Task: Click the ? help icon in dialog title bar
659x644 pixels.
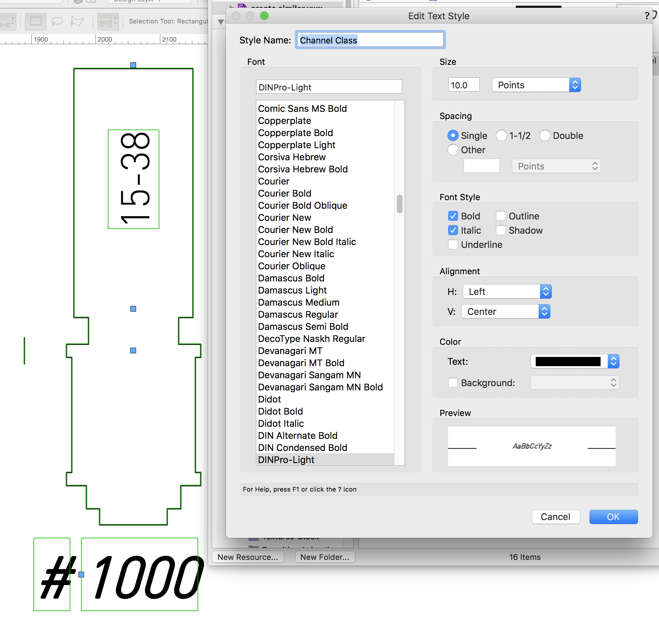Action: [647, 16]
